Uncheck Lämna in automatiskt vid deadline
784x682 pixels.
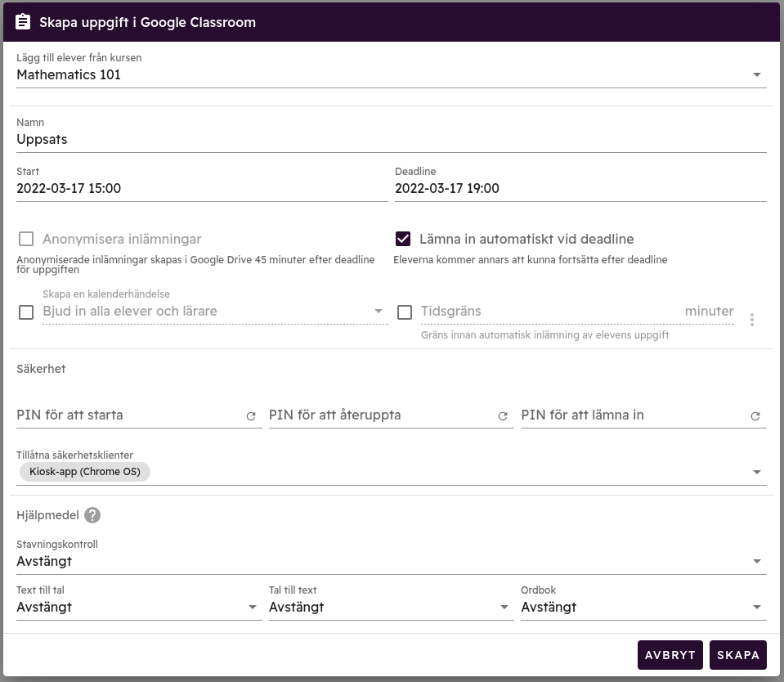tap(403, 239)
